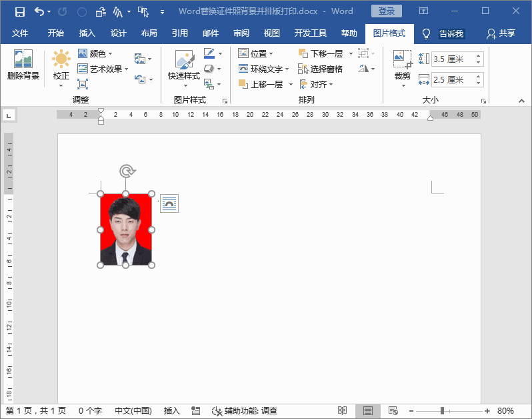Click the macro recording status icon

point(195,411)
